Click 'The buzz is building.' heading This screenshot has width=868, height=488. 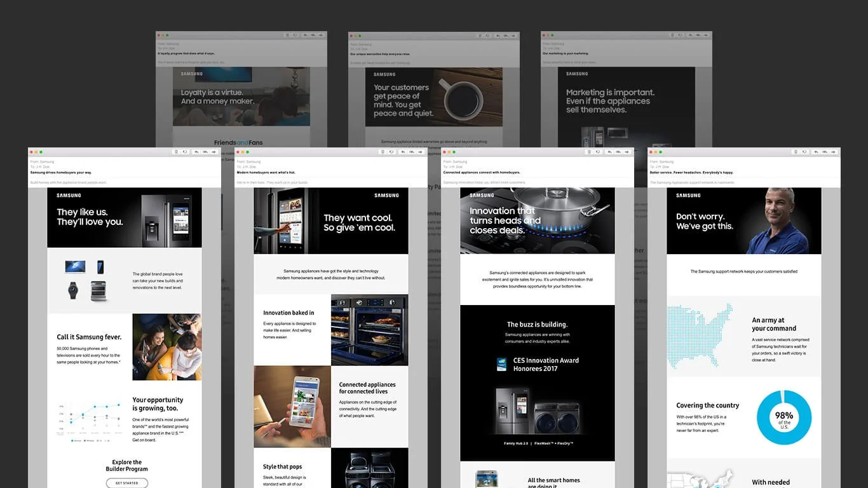click(538, 325)
